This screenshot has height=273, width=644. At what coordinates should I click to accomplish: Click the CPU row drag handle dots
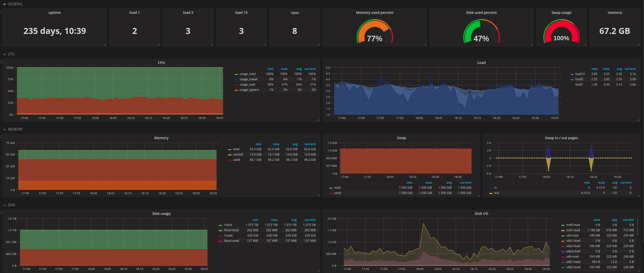[2, 62]
